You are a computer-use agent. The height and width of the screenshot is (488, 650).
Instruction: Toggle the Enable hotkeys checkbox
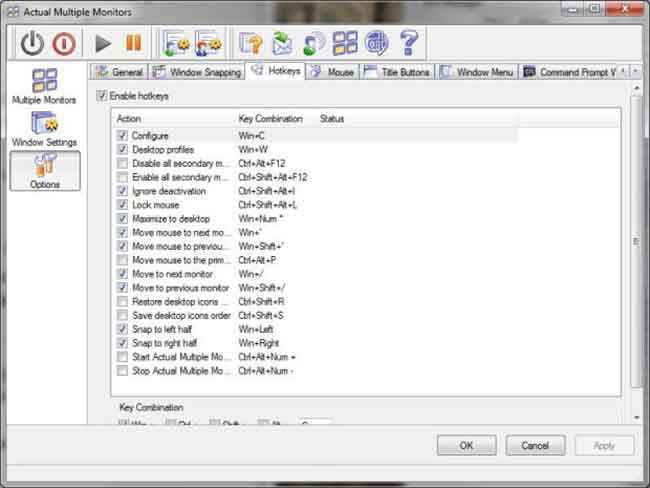tap(102, 96)
